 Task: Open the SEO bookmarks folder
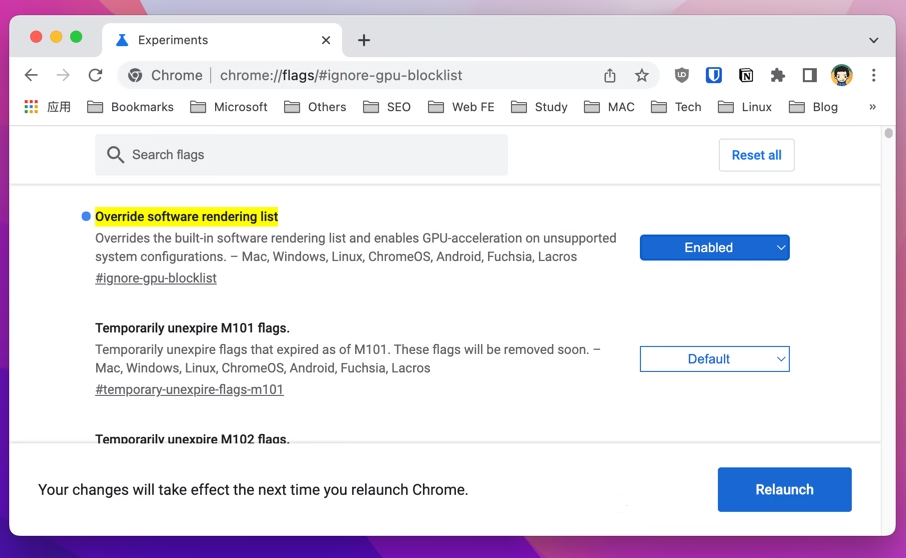coord(387,107)
